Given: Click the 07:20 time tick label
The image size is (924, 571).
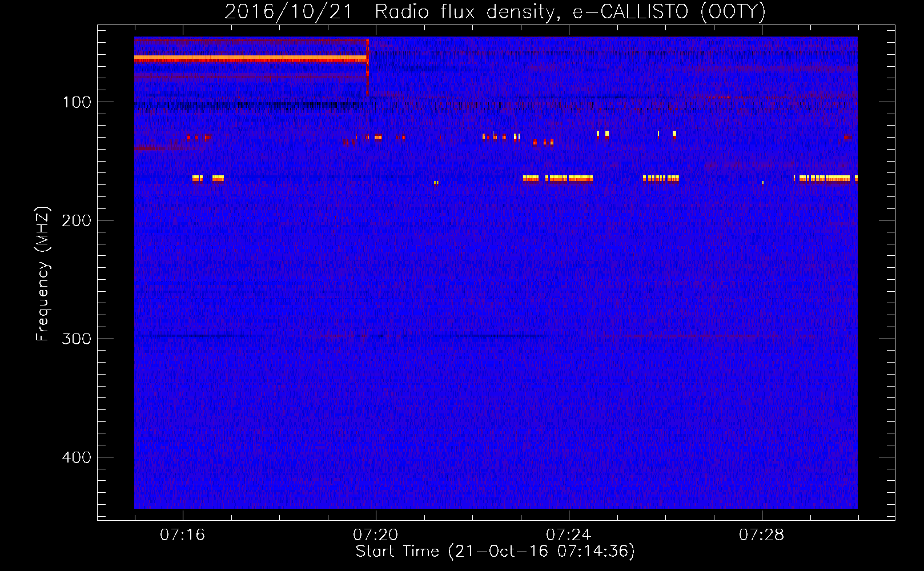Looking at the screenshot, I should click(x=376, y=535).
